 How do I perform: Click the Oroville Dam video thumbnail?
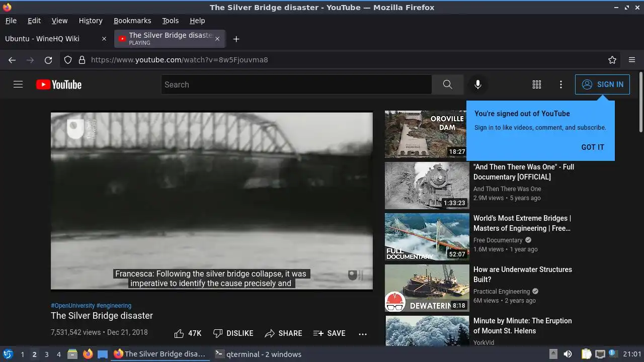pyautogui.click(x=427, y=134)
